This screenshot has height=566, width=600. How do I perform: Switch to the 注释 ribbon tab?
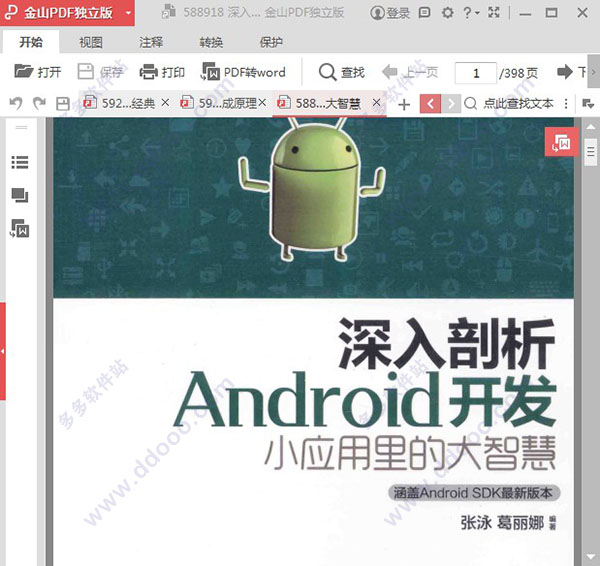(x=151, y=42)
